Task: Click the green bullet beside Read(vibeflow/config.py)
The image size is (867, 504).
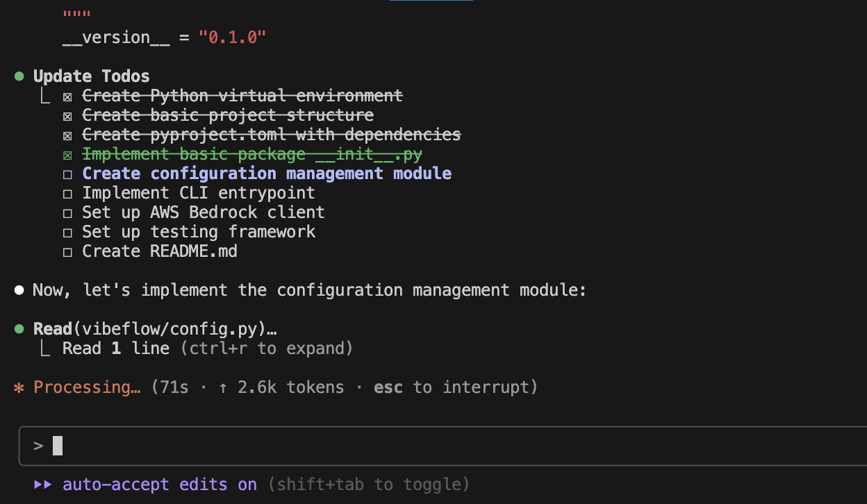Action: click(19, 328)
